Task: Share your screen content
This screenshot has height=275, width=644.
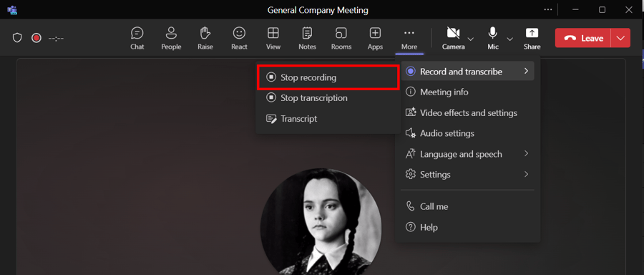Action: [x=532, y=38]
